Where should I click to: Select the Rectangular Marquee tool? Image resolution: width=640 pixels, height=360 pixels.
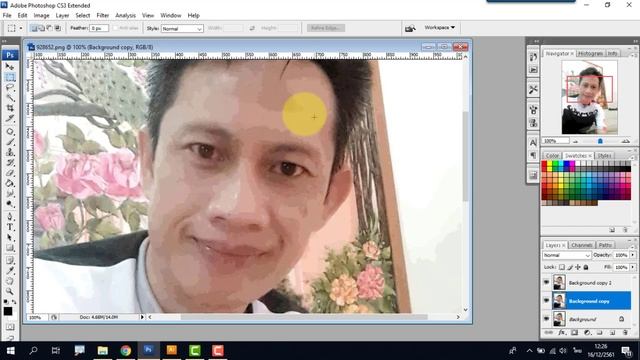[10, 77]
